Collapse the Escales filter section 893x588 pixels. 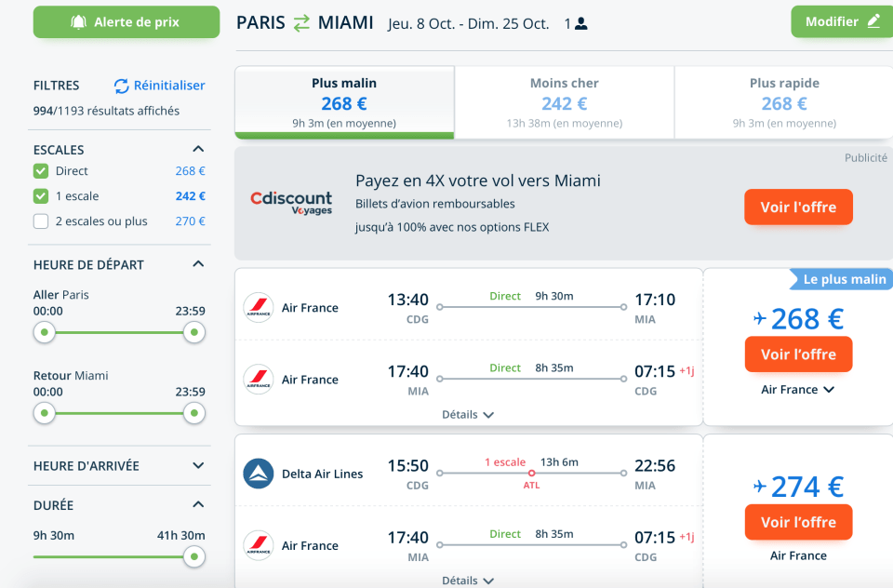coord(198,149)
